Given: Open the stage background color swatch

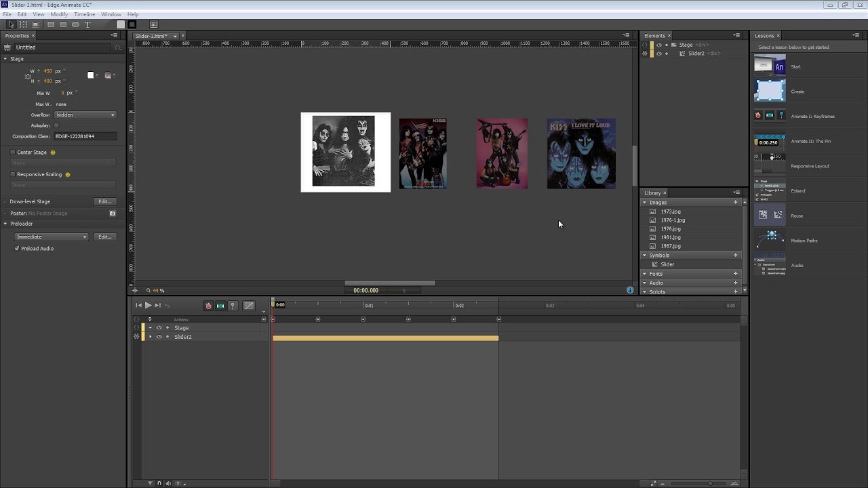Looking at the screenshot, I should (x=91, y=75).
